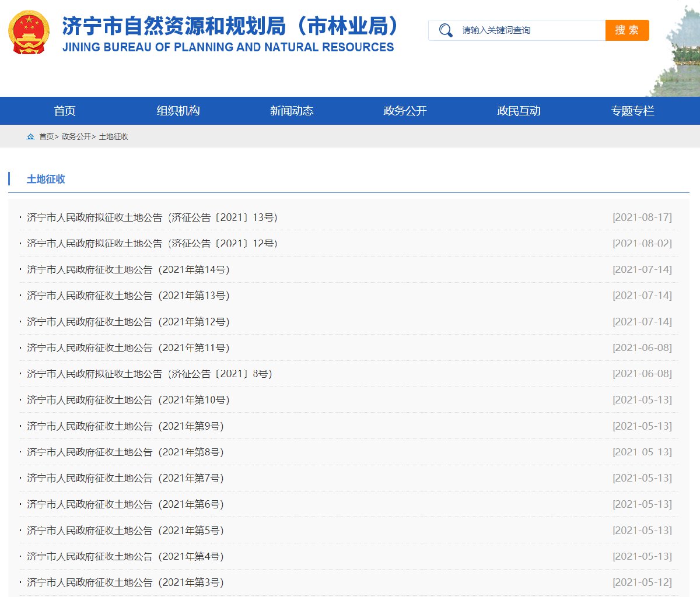Image resolution: width=700 pixels, height=597 pixels.
Task: Go to the 新闻动态 section
Action: coord(292,111)
